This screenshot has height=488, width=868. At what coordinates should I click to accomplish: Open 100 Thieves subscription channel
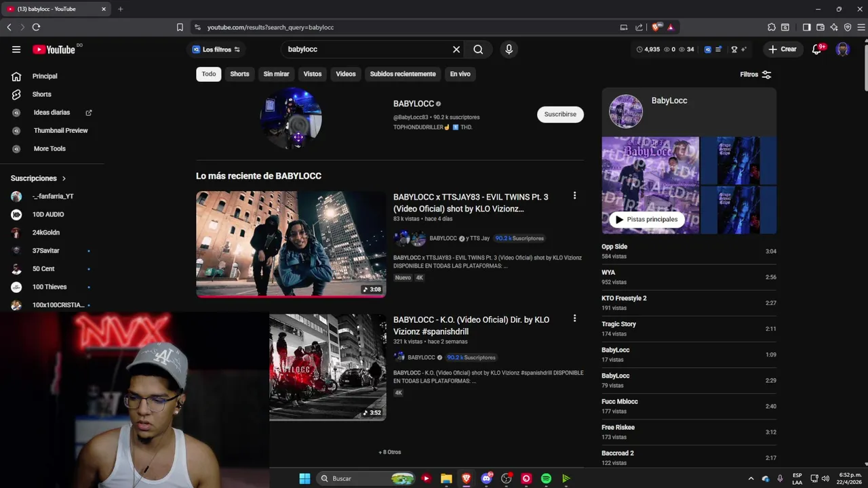[51, 287]
